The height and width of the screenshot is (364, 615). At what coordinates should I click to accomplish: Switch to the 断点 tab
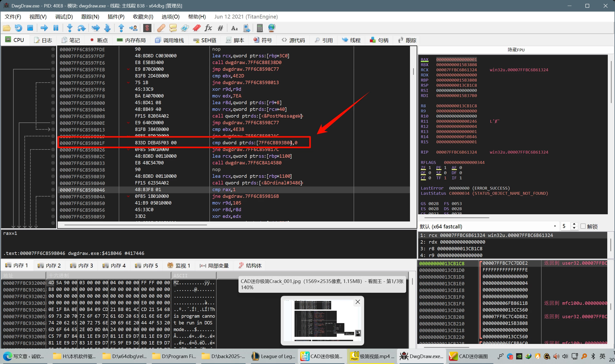point(99,40)
